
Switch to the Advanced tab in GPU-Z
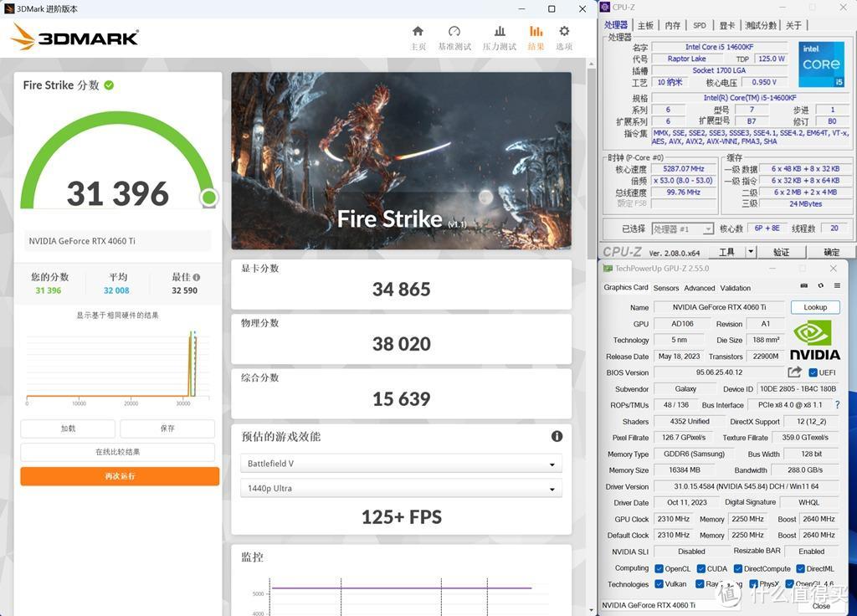click(x=700, y=288)
